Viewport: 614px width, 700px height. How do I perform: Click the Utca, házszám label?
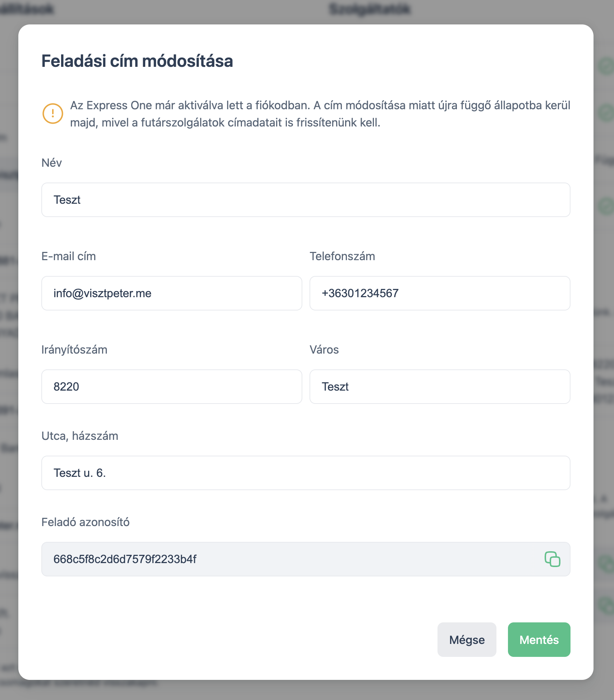coord(80,436)
